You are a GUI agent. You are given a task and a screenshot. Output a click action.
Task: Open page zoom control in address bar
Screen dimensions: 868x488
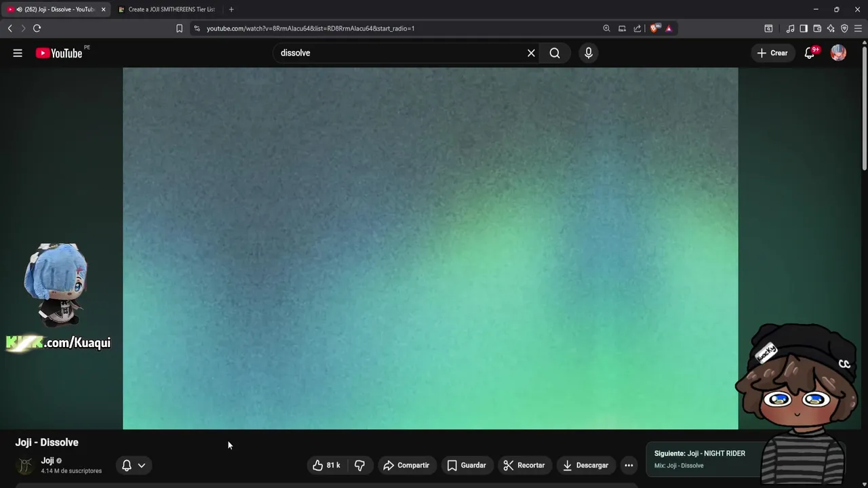(606, 28)
